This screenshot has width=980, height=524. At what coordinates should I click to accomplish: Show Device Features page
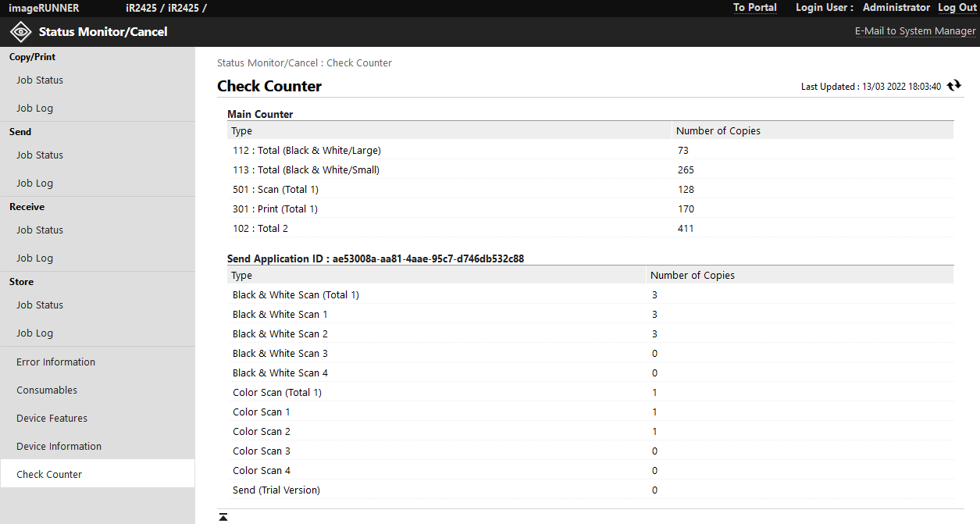coord(52,419)
